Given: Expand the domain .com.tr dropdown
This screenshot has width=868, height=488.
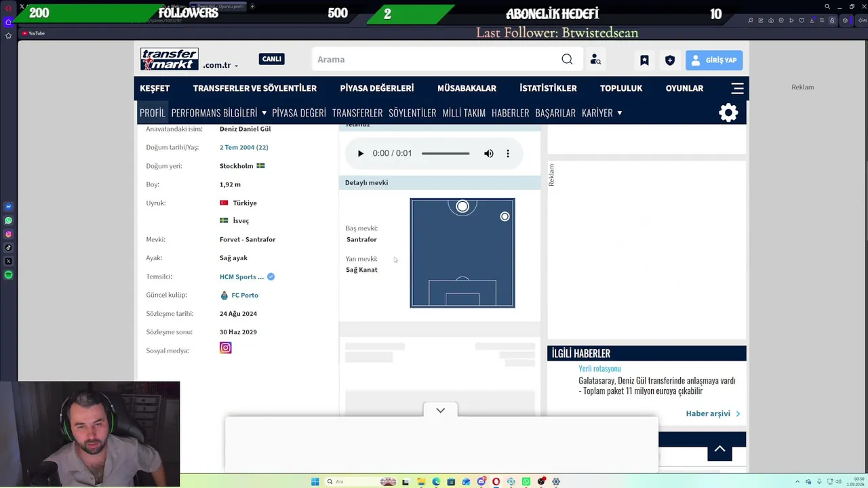Looking at the screenshot, I should 220,65.
